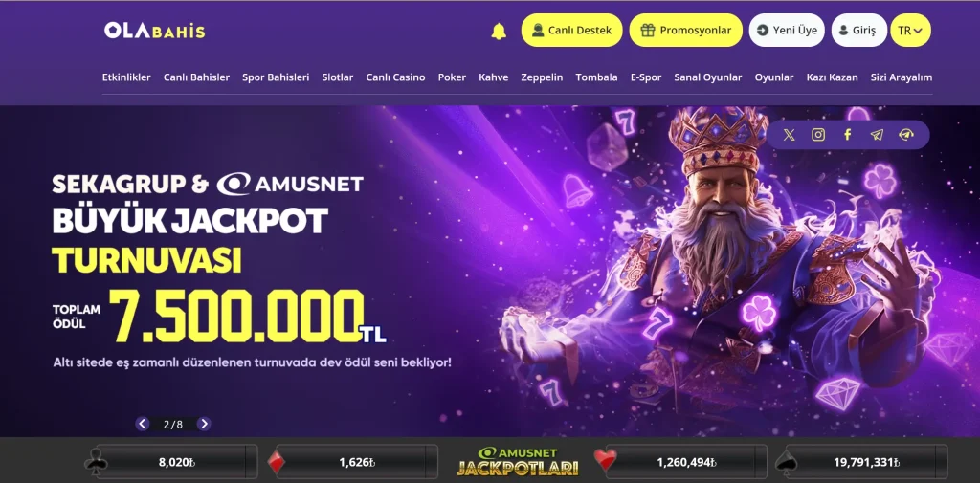Image resolution: width=980 pixels, height=483 pixels.
Task: Click the Amusnet Jackpotları logo
Action: [517, 461]
